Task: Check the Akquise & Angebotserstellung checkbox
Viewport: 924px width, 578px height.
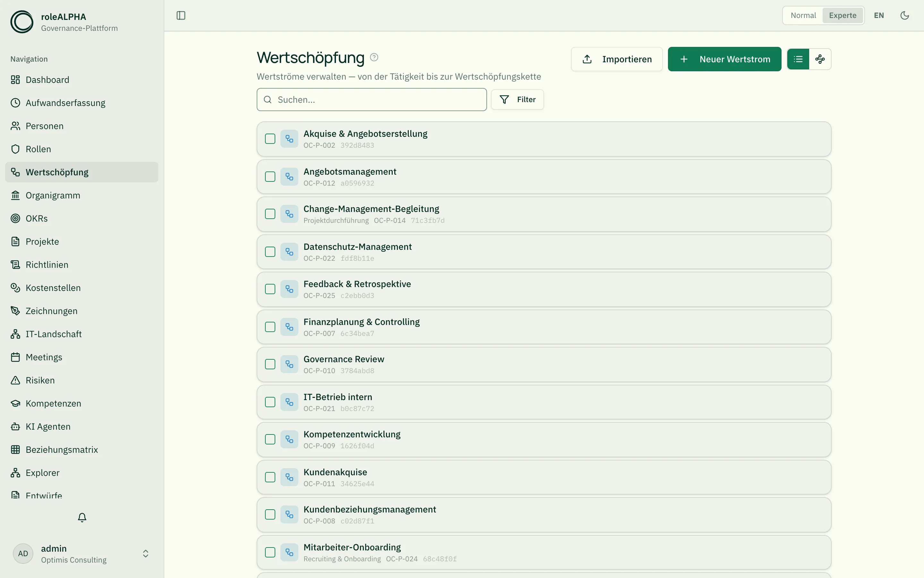Action: point(270,139)
